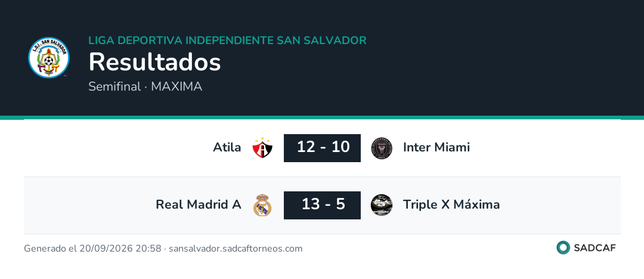
Task: Click the Semifinal · MAXIMA subtitle
Action: pos(145,86)
